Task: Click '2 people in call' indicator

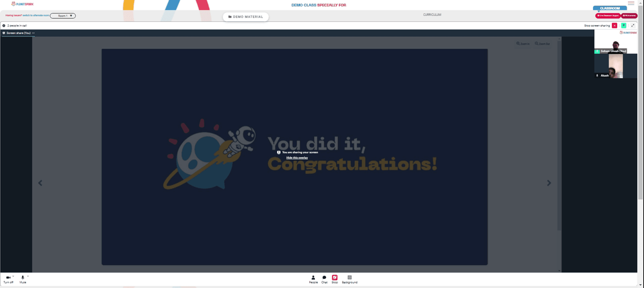Action: tap(14, 26)
